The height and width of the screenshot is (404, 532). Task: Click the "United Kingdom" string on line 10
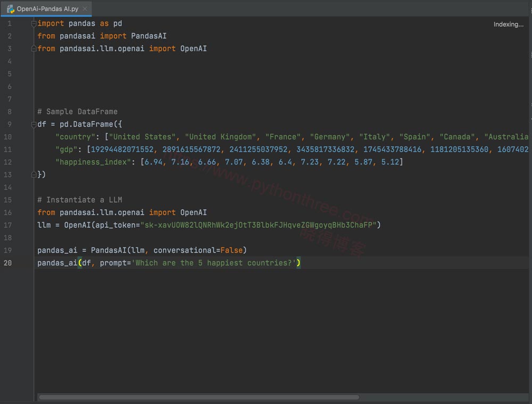[x=220, y=137]
